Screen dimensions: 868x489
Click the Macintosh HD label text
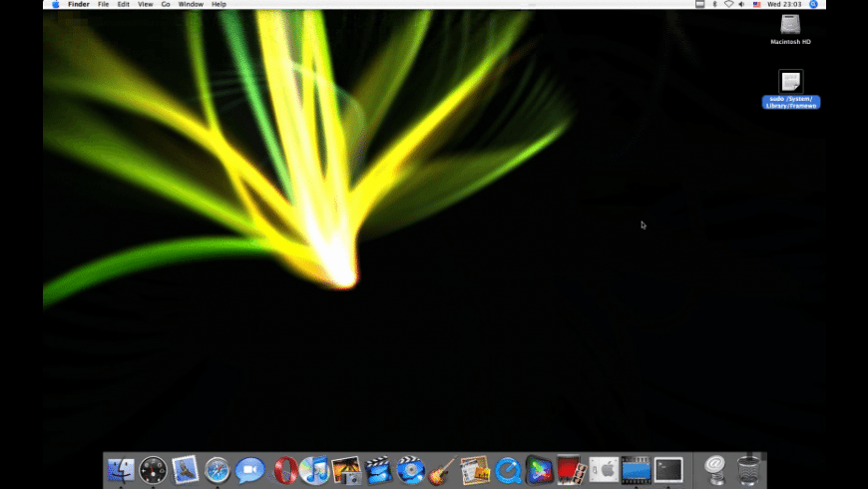(790, 42)
